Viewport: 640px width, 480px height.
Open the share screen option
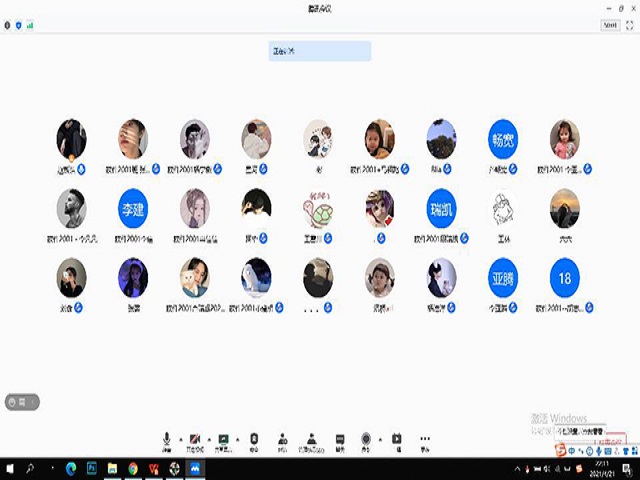(224, 440)
